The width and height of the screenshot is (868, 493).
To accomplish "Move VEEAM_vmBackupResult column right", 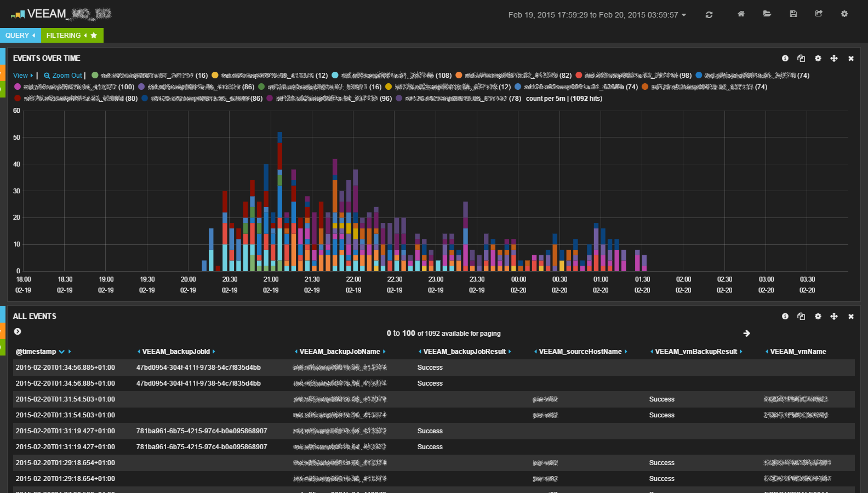I will [741, 352].
